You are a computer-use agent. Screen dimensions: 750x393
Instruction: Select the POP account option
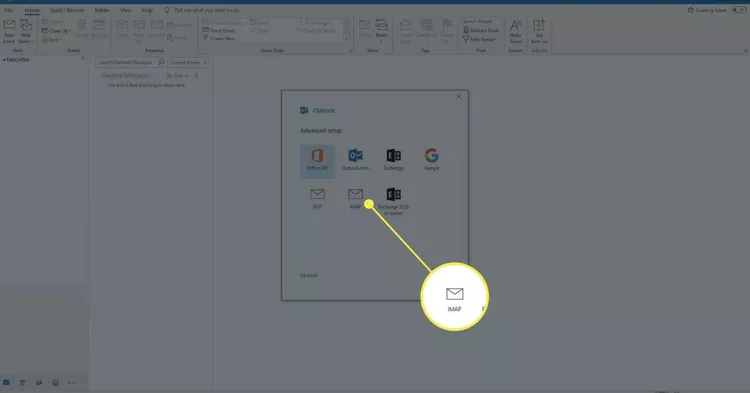click(x=317, y=198)
